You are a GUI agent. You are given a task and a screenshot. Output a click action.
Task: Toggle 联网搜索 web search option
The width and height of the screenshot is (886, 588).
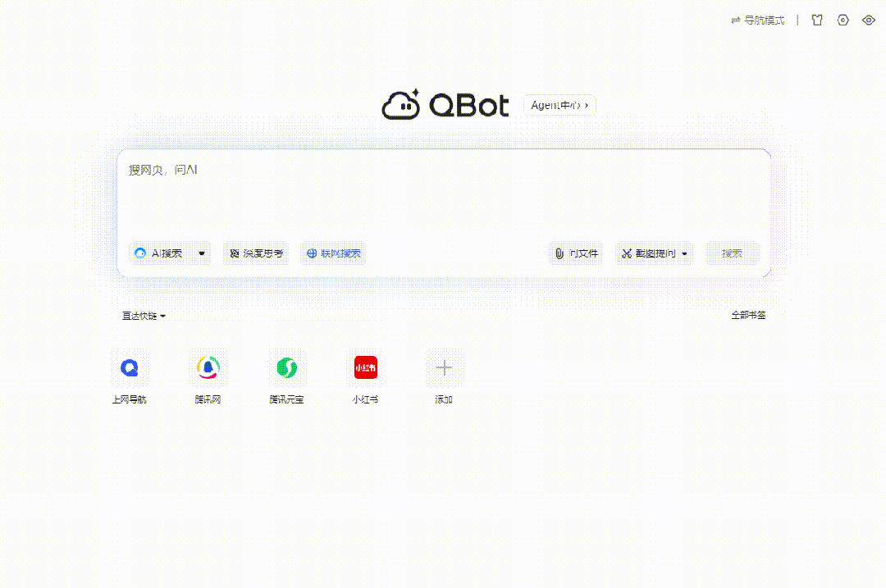click(333, 253)
